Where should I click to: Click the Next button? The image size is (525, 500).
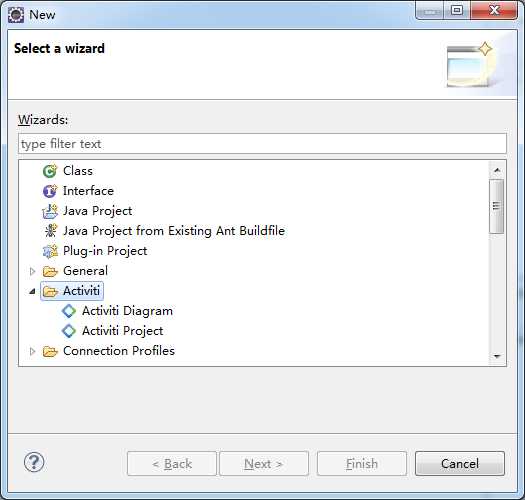[x=264, y=463]
